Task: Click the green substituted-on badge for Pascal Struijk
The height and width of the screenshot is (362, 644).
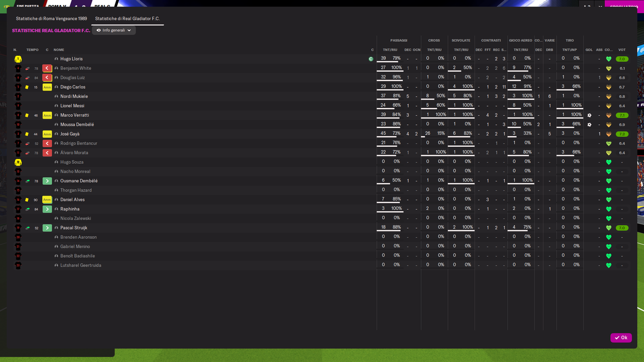Action: pyautogui.click(x=47, y=228)
